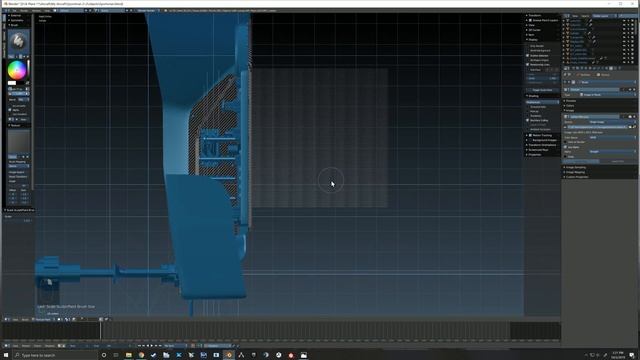This screenshot has height=360, width=640.
Task: Open the Color Space sRGB dropdown
Action: click(613, 138)
